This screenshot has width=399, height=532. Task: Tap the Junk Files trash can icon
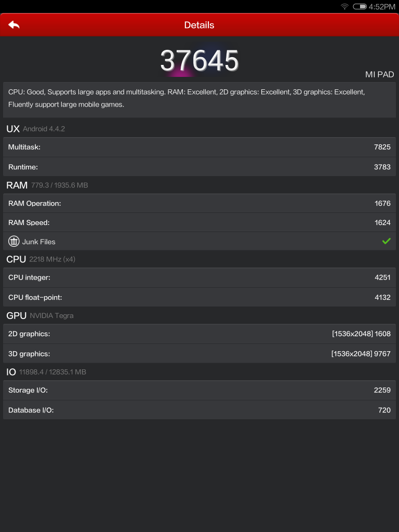click(x=14, y=241)
